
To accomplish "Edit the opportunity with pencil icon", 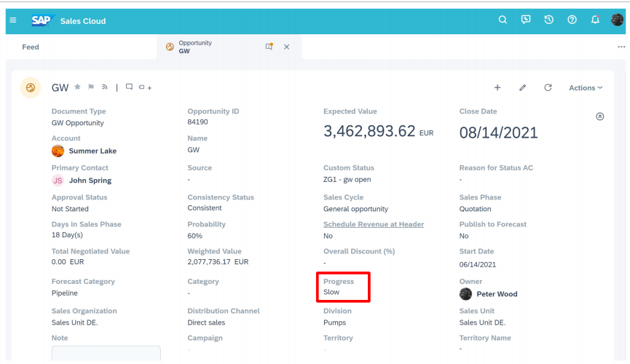I will tap(523, 87).
